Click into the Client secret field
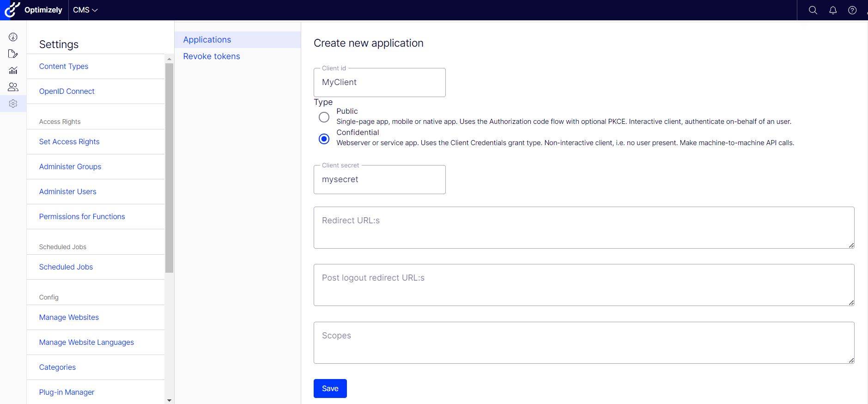Image resolution: width=868 pixels, height=404 pixels. coord(379,180)
